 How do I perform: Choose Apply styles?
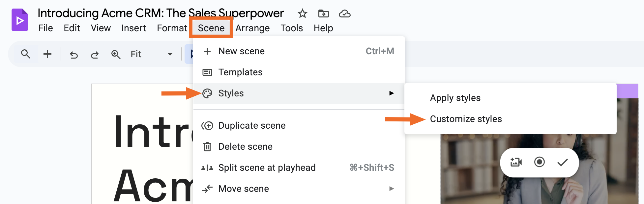tap(510, 98)
